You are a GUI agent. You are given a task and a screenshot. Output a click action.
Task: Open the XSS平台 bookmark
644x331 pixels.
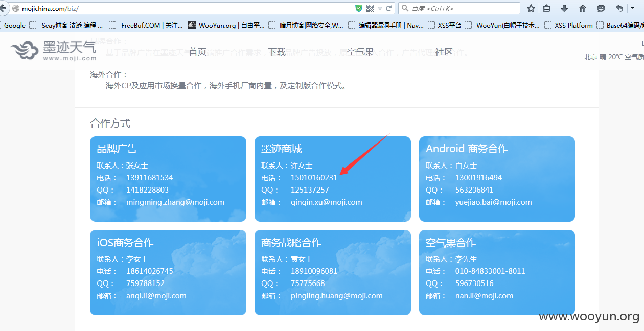pyautogui.click(x=445, y=25)
